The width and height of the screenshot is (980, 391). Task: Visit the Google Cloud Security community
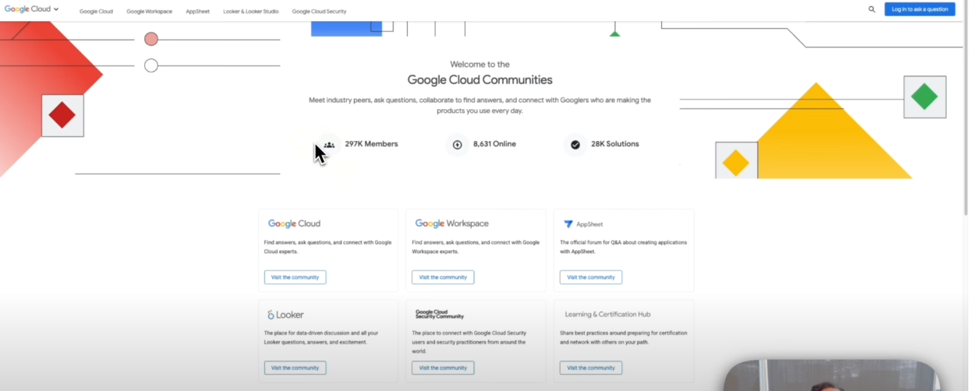(443, 368)
